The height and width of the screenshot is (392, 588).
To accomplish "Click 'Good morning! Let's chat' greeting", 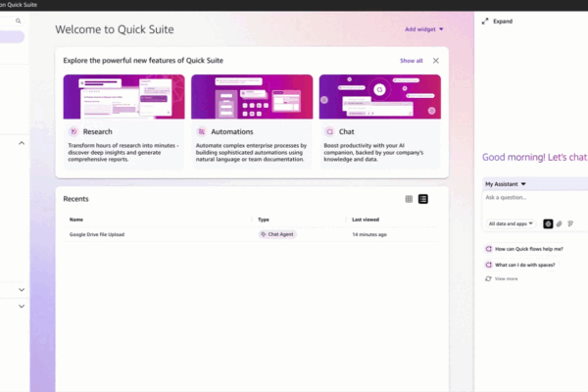I will point(534,157).
